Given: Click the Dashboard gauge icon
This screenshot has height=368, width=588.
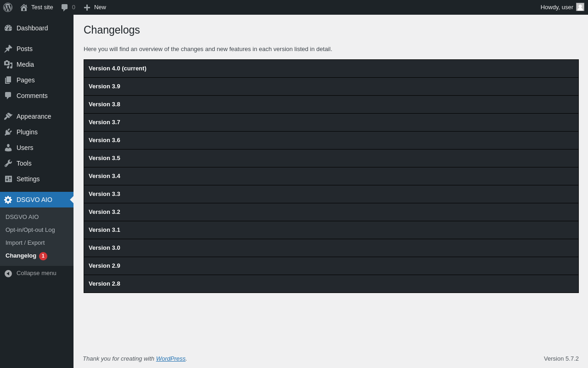Looking at the screenshot, I should [8, 28].
